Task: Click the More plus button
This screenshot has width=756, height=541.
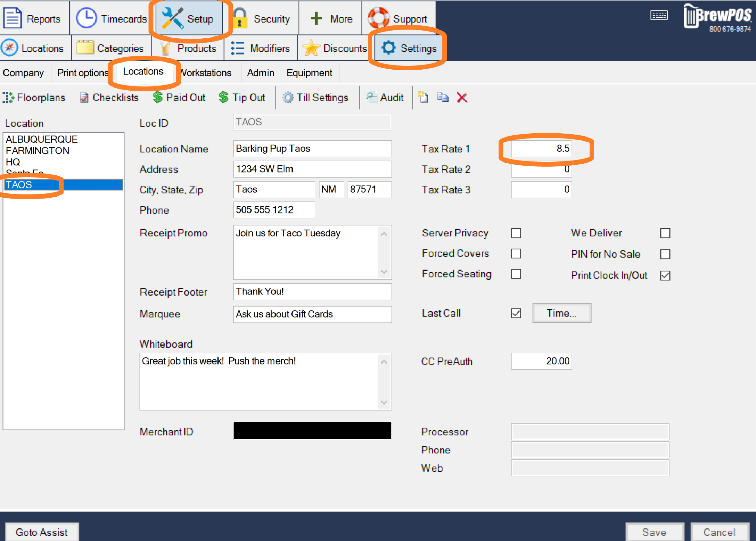Action: coord(330,18)
